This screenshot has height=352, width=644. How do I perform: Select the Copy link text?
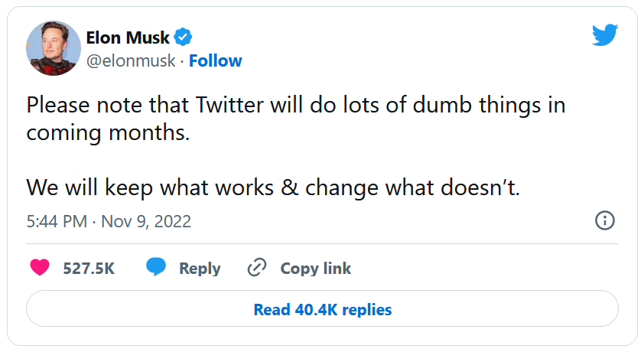click(x=315, y=269)
